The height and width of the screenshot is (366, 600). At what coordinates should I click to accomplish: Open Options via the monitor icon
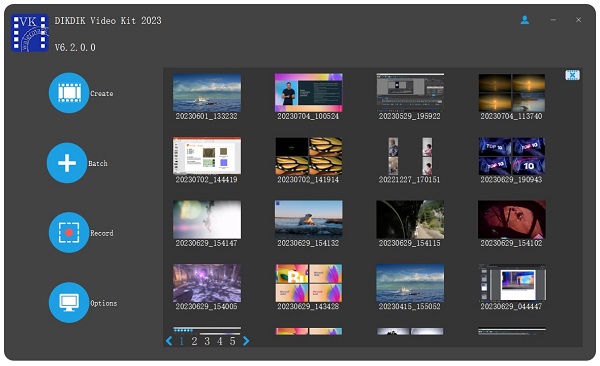click(x=69, y=302)
